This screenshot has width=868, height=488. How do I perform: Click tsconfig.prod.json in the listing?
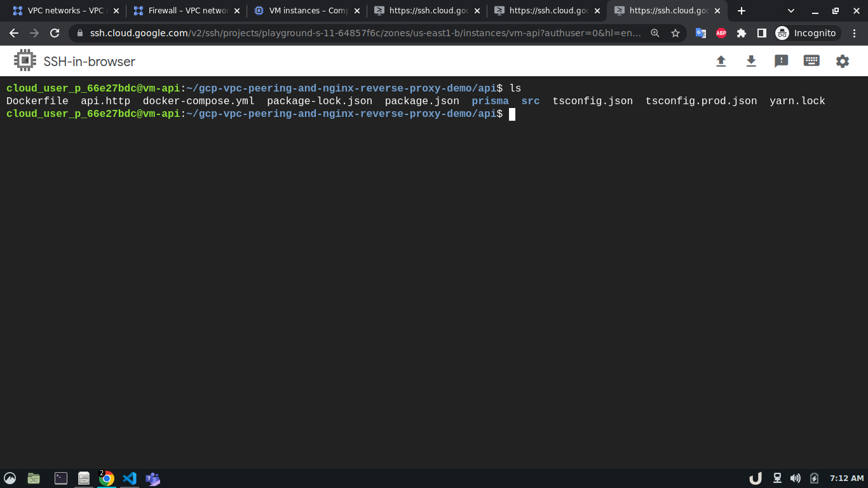point(702,101)
